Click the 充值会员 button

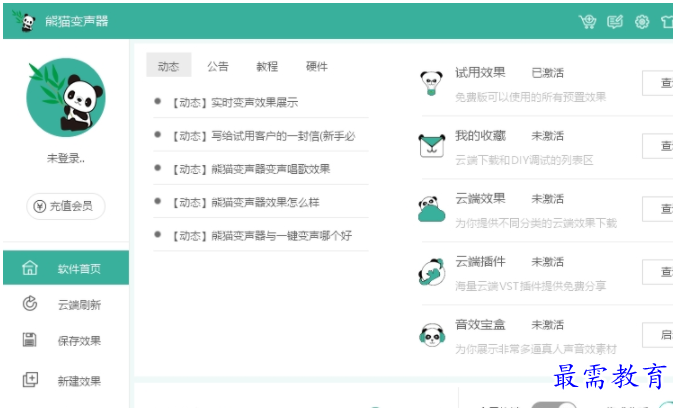66,206
